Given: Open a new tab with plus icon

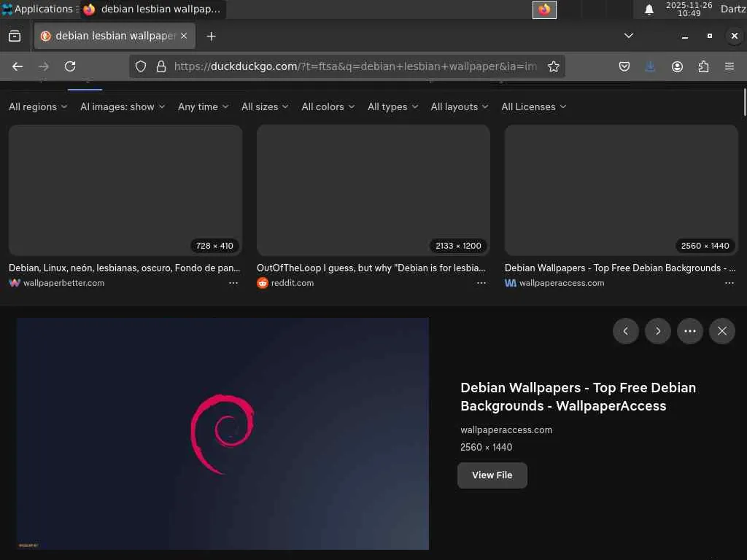Looking at the screenshot, I should click(x=211, y=36).
